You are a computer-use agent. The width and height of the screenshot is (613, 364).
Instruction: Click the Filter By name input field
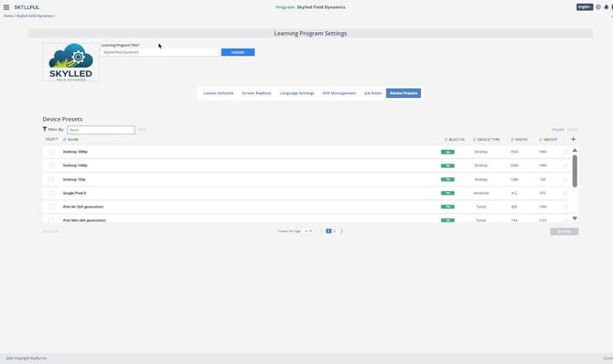click(101, 130)
